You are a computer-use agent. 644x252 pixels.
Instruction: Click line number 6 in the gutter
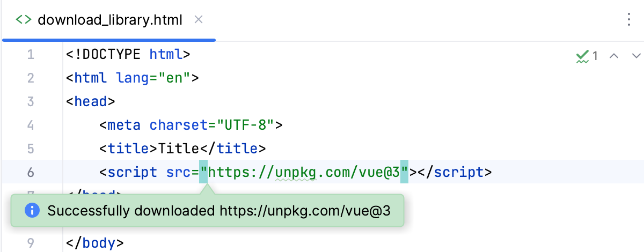[x=30, y=172]
